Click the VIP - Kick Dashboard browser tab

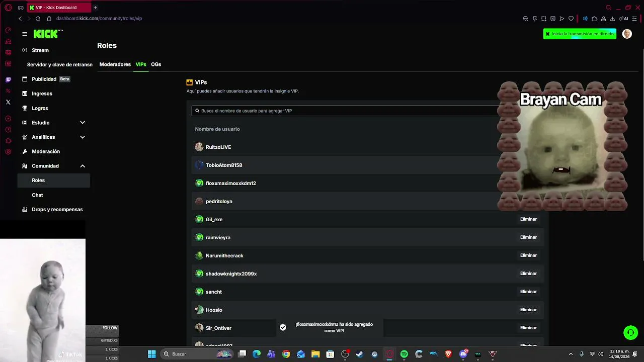coord(59,8)
